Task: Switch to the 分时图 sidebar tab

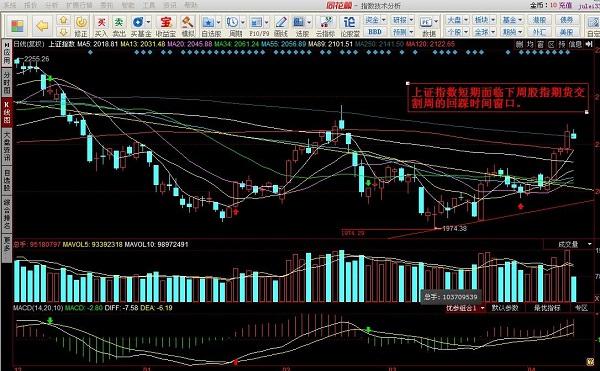Action: 7,82
